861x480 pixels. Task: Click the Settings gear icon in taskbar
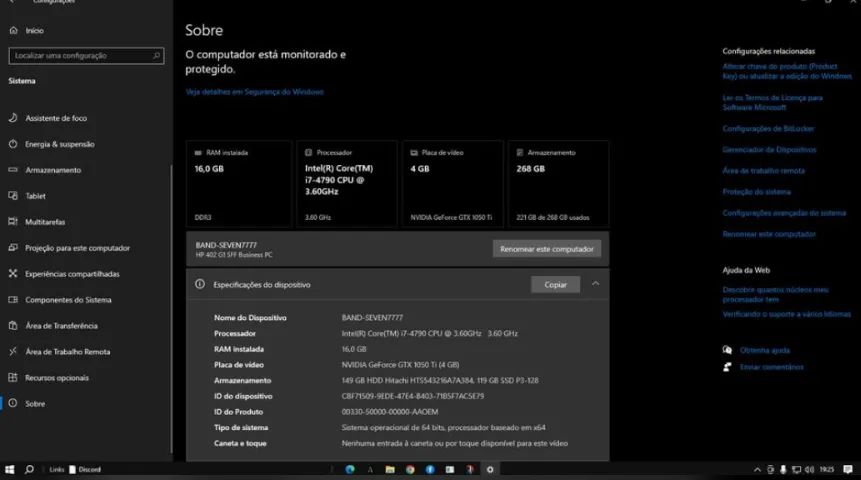click(490, 470)
